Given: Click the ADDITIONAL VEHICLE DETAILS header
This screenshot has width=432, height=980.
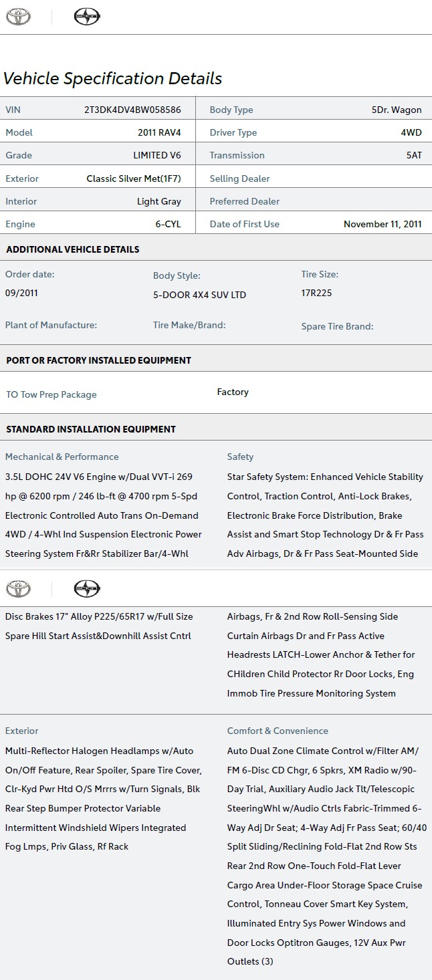Looking at the screenshot, I should coord(73,249).
